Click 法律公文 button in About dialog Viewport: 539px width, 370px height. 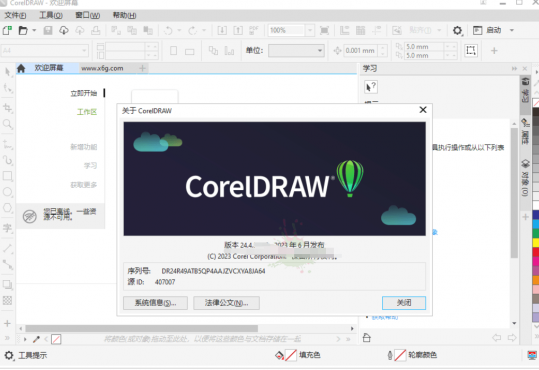226,303
